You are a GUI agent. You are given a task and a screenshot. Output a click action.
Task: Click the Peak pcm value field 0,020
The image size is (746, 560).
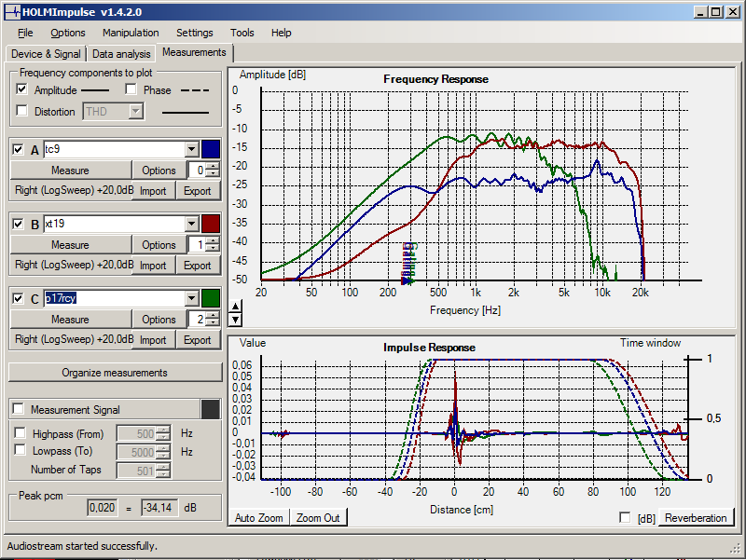103,508
